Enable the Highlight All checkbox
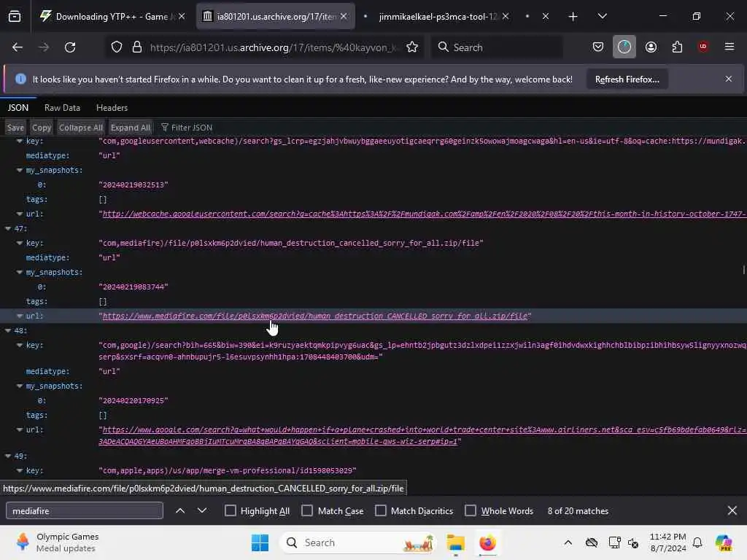The width and height of the screenshot is (747, 560). 231,510
